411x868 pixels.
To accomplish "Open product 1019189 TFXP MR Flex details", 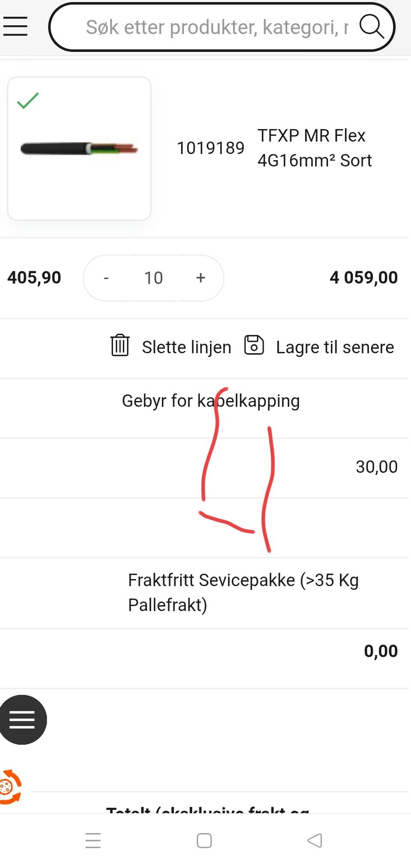I will pyautogui.click(x=315, y=148).
